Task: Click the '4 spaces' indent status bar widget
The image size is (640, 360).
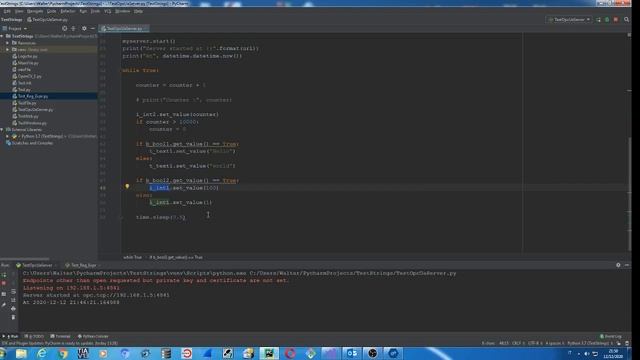Action: [555, 343]
